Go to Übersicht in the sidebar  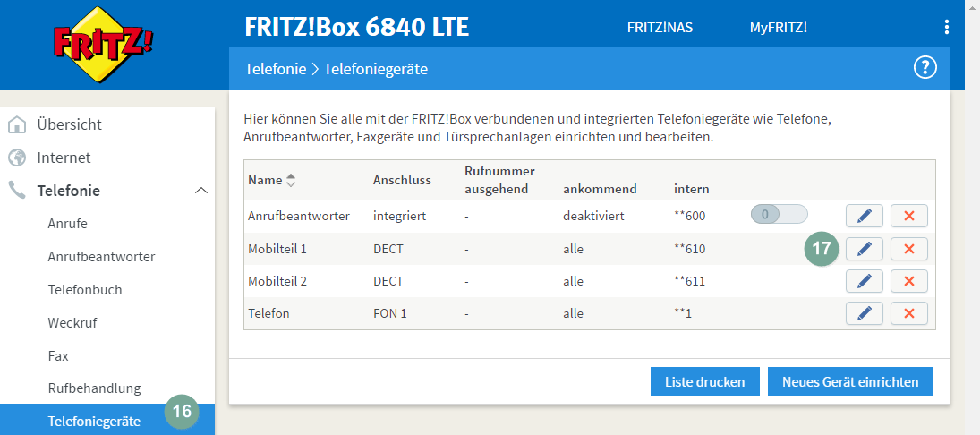click(69, 124)
